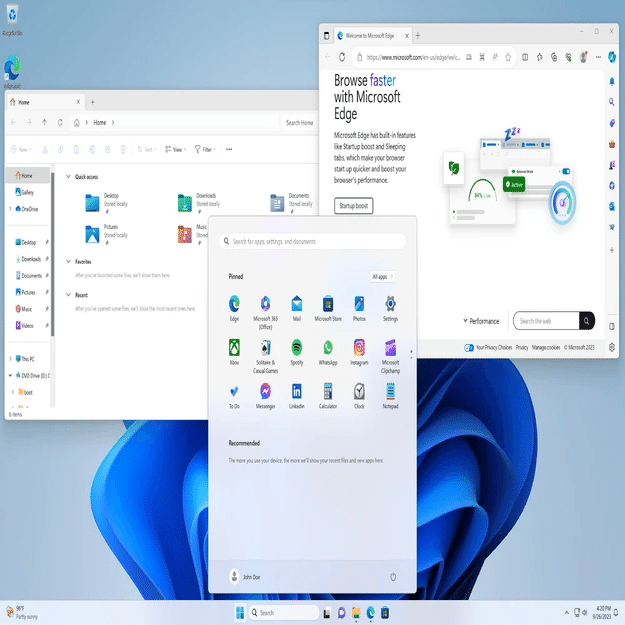Image resolution: width=625 pixels, height=625 pixels.
Task: Collapse the Recent section
Action: click(68, 295)
